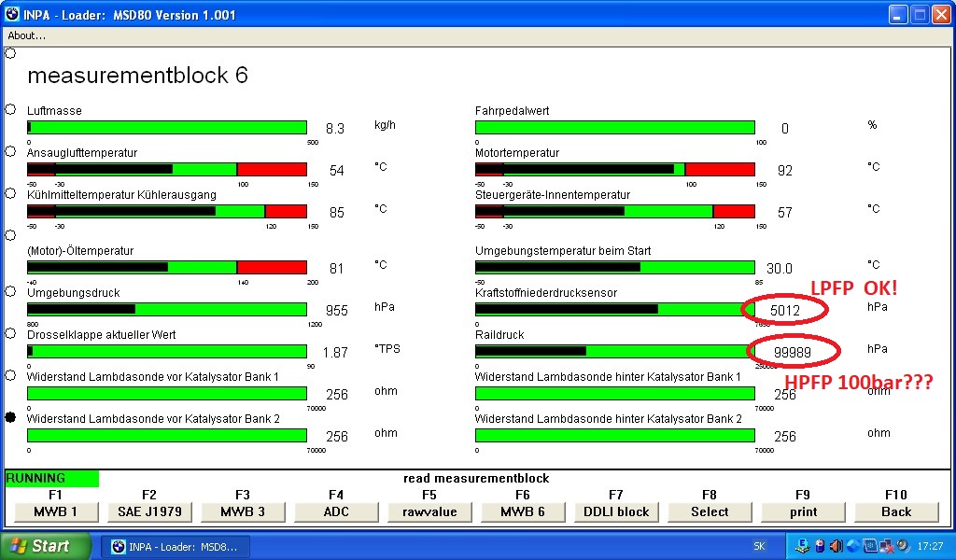
Task: Click the volume speaker tray icon
Action: tap(836, 547)
